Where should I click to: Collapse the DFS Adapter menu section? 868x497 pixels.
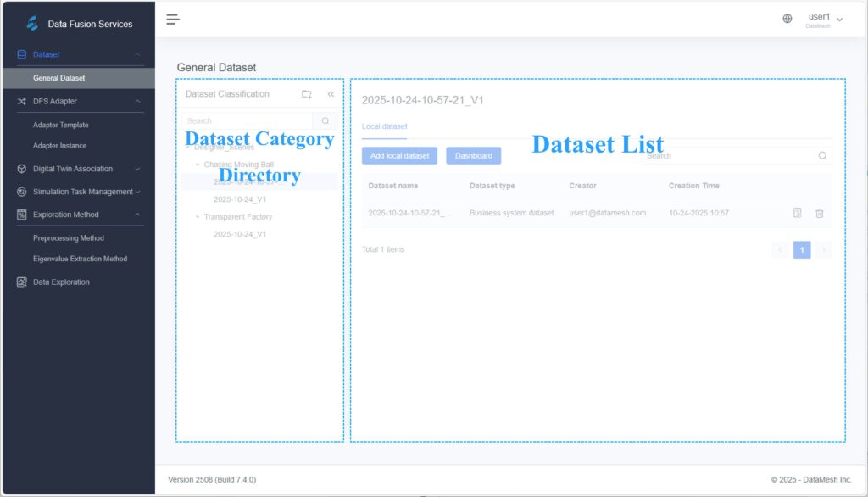[x=137, y=102]
